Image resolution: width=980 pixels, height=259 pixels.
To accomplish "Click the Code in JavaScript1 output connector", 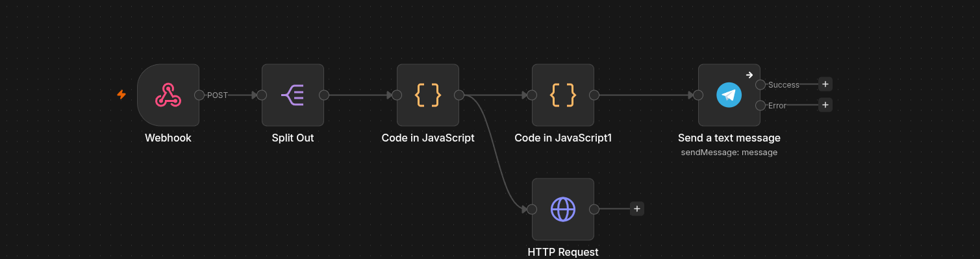I will click(x=594, y=95).
